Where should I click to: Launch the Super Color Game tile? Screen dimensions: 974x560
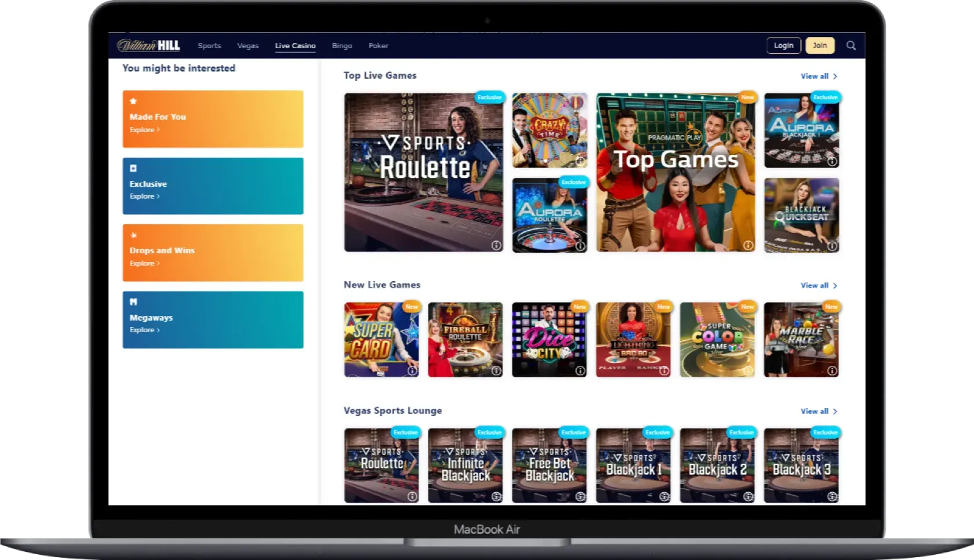coord(718,340)
